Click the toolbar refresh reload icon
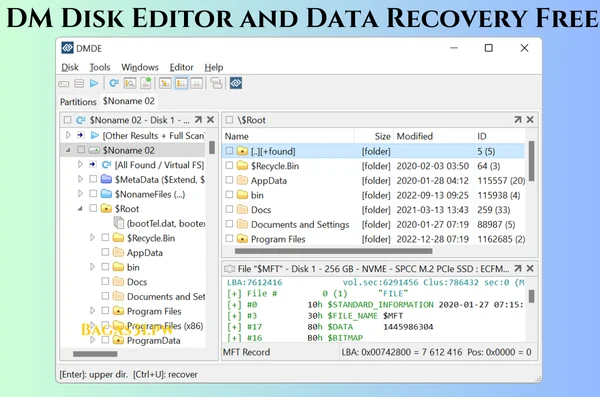 point(114,83)
